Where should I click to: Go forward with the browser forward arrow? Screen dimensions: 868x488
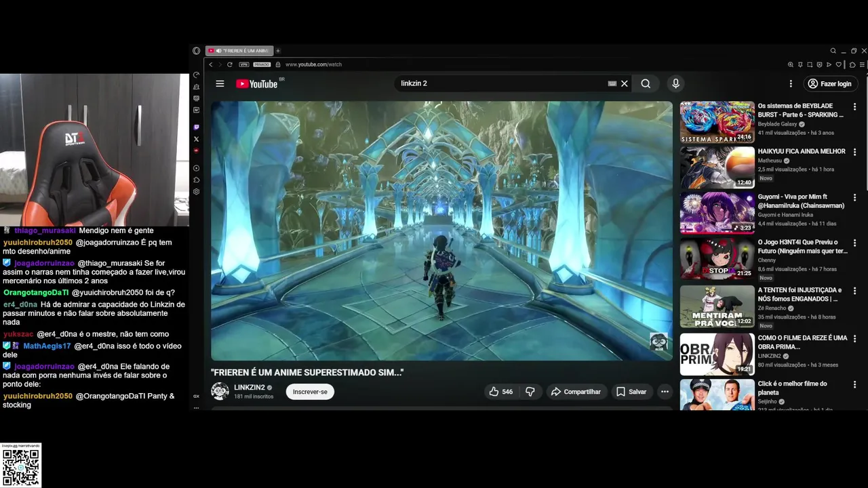click(220, 64)
